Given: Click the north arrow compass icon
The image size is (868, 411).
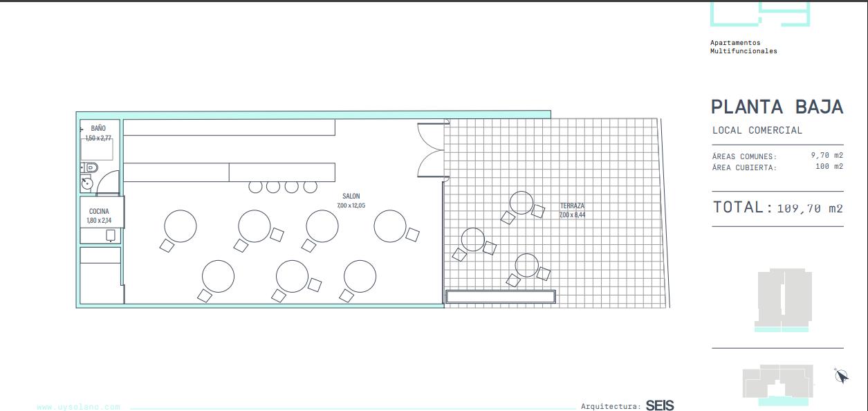Looking at the screenshot, I should [x=841, y=376].
